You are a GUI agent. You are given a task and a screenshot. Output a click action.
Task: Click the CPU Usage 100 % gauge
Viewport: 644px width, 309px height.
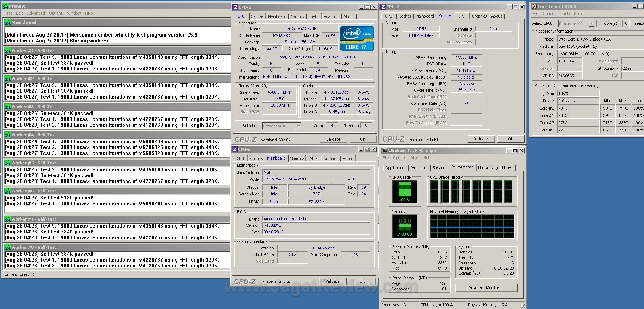404,192
